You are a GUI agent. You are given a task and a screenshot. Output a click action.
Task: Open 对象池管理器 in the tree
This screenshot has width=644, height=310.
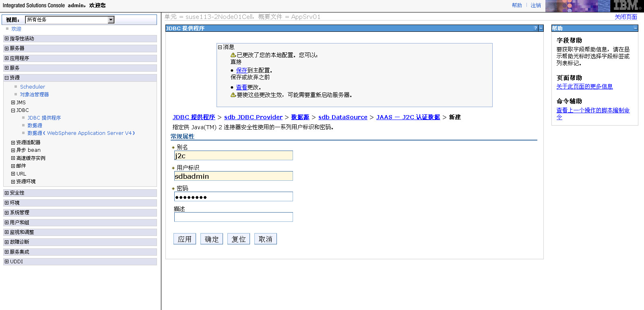34,95
